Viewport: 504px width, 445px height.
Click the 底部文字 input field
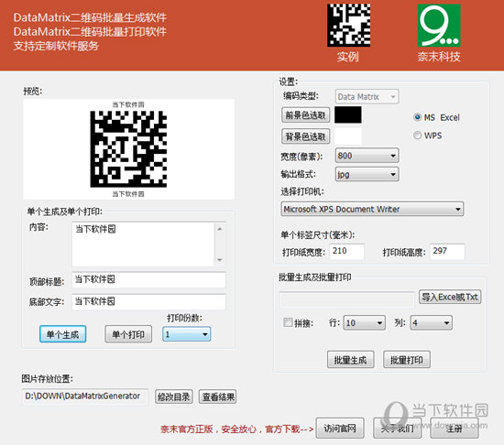coord(148,301)
